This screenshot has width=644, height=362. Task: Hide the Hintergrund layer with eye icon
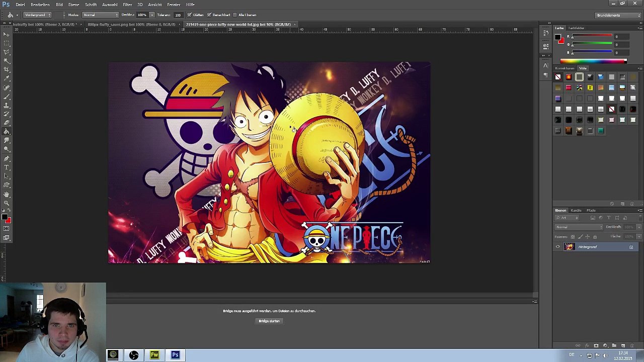(x=557, y=247)
